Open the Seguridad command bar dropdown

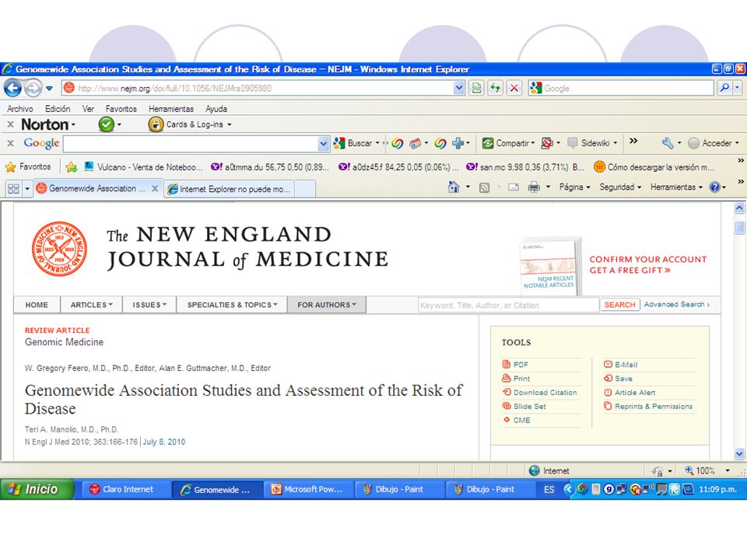coord(620,187)
